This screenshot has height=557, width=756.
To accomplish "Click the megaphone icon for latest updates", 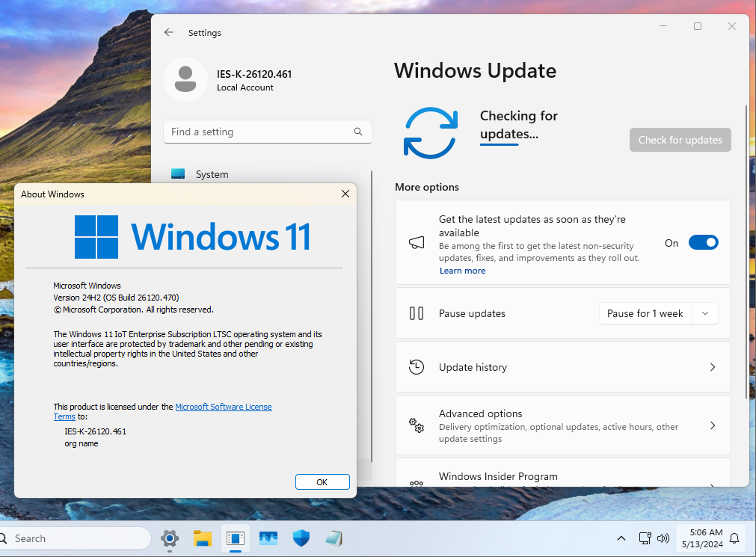I will 417,242.
